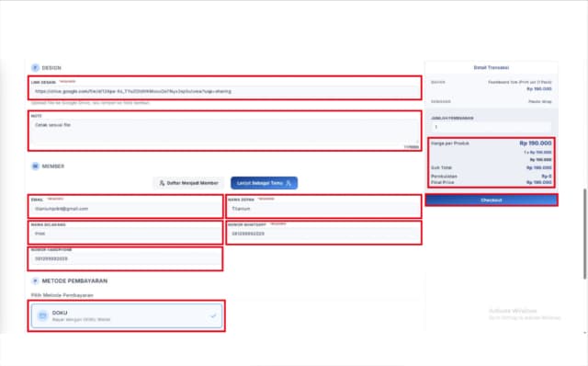The height and width of the screenshot is (366, 588).
Task: Edit the Email address field
Action: coord(126,209)
